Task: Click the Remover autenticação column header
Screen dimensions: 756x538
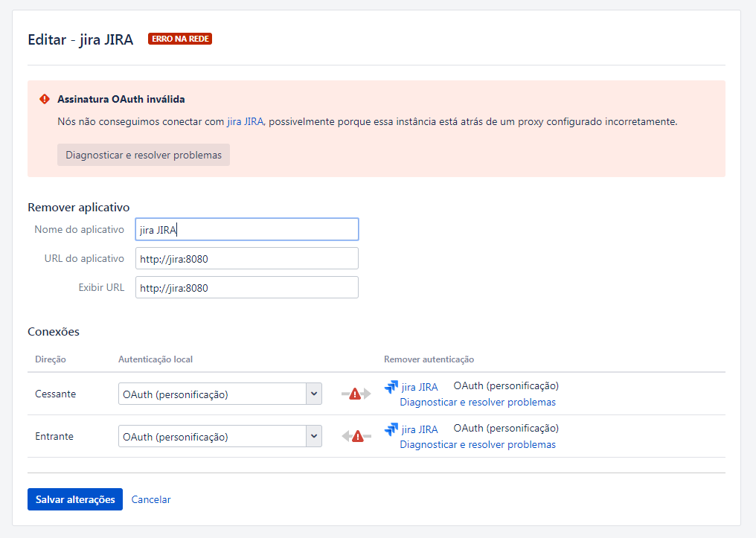Action: click(429, 359)
